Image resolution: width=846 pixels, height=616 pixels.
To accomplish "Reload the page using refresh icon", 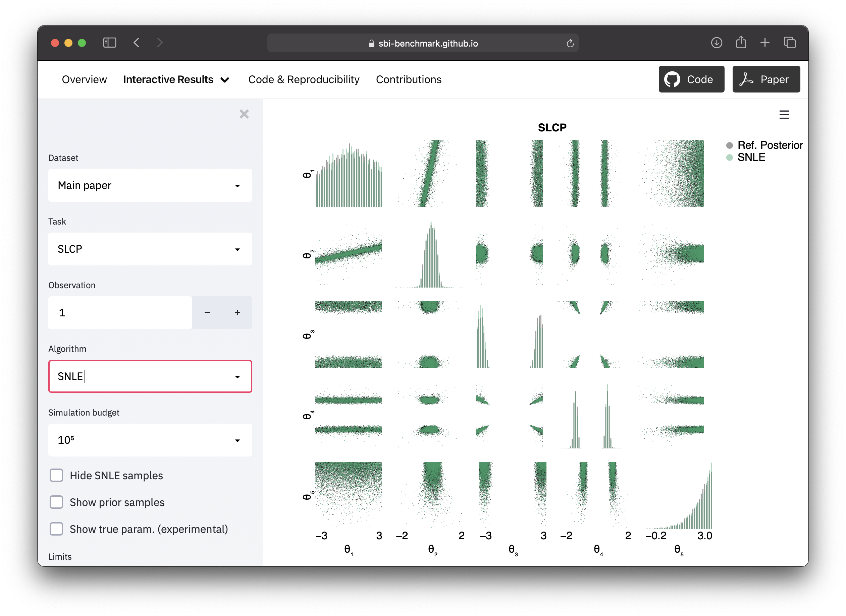I will click(x=570, y=43).
